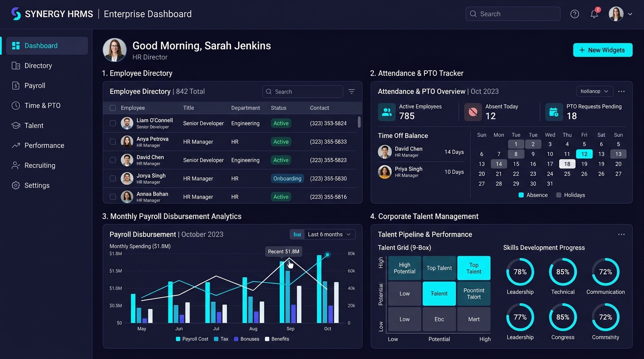Click the New Widgets button
This screenshot has width=644, height=359.
tap(603, 50)
